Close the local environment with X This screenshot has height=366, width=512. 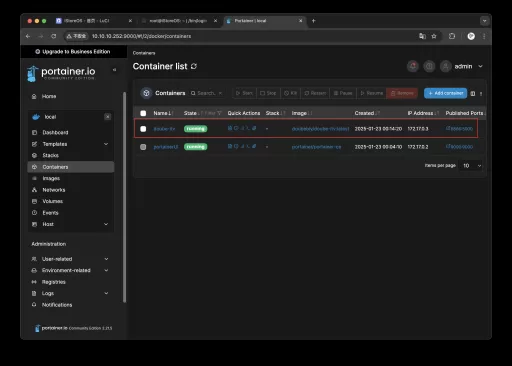107,117
